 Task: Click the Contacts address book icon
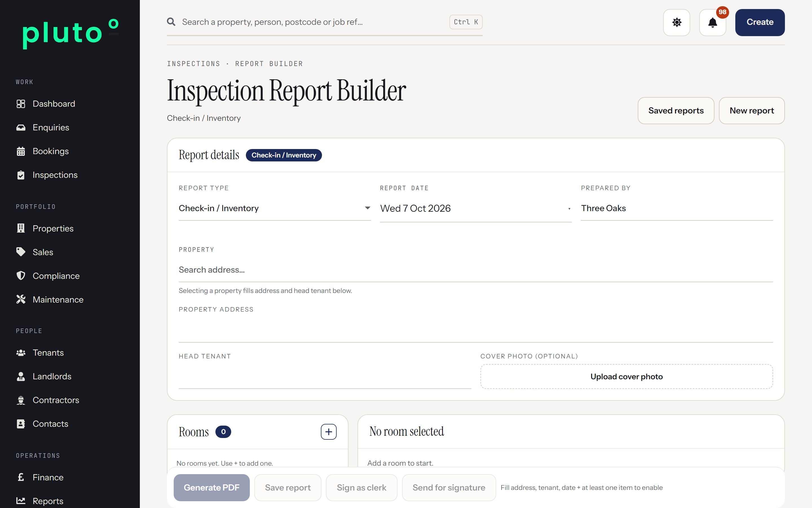tap(21, 424)
